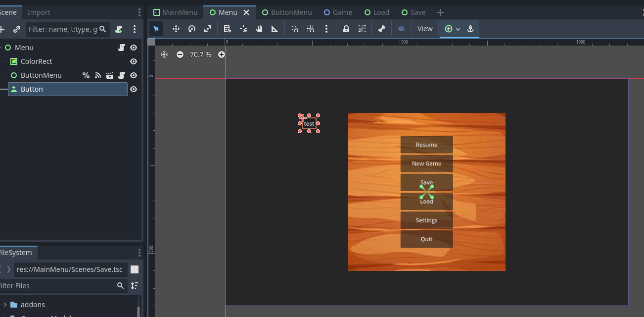Select the Move Mode tool
Viewport: 644px width, 317px height.
pyautogui.click(x=176, y=29)
